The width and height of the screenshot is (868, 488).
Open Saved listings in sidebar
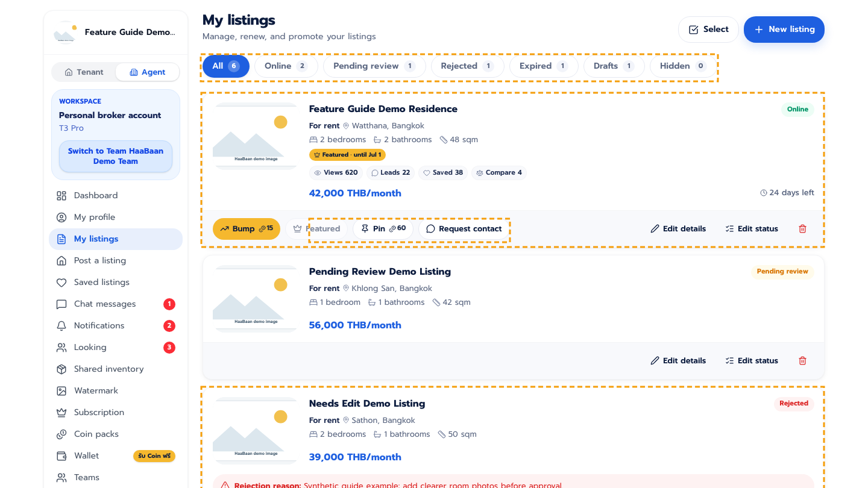pyautogui.click(x=116, y=283)
